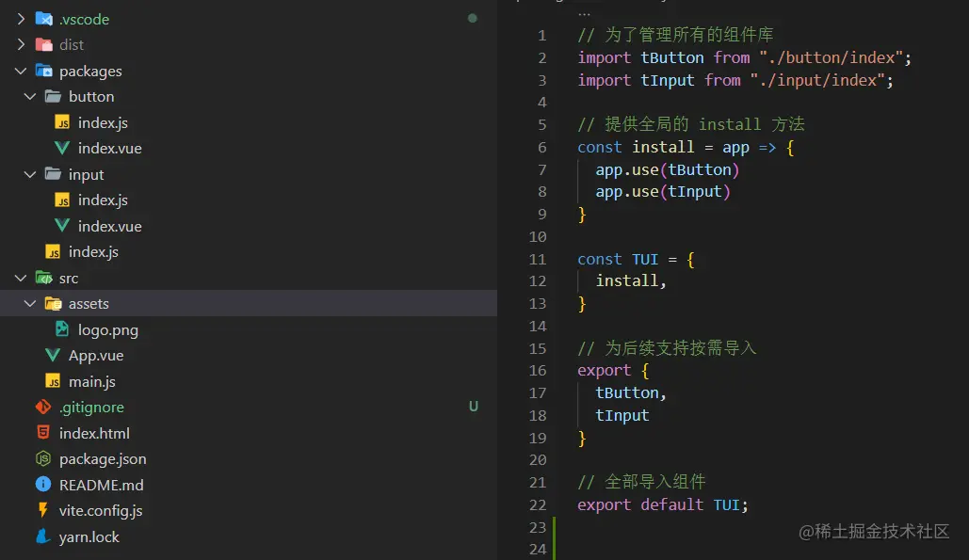Screen dimensions: 969x560
Task: Click the index.html HTML5 icon
Action: [x=43, y=432]
